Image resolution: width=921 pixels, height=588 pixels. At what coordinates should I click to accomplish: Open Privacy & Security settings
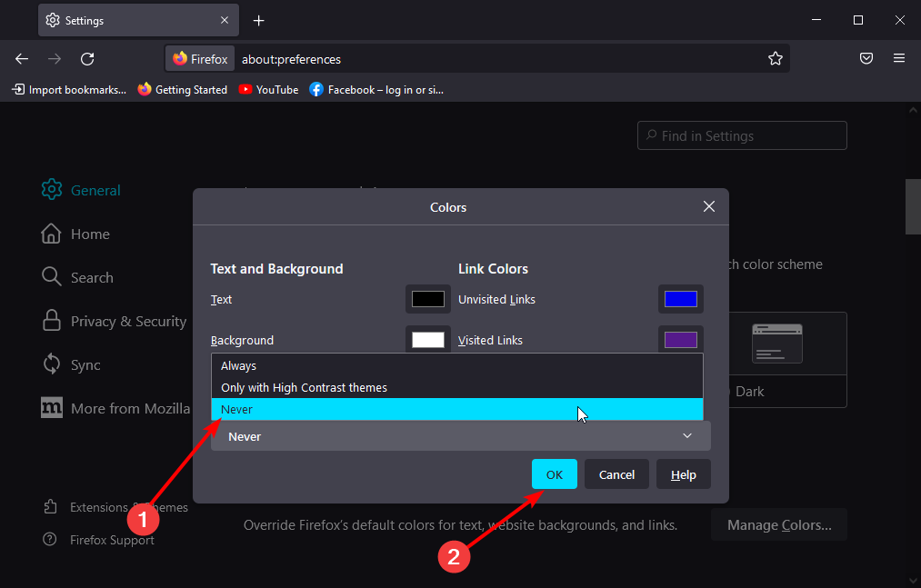pyautogui.click(x=114, y=322)
